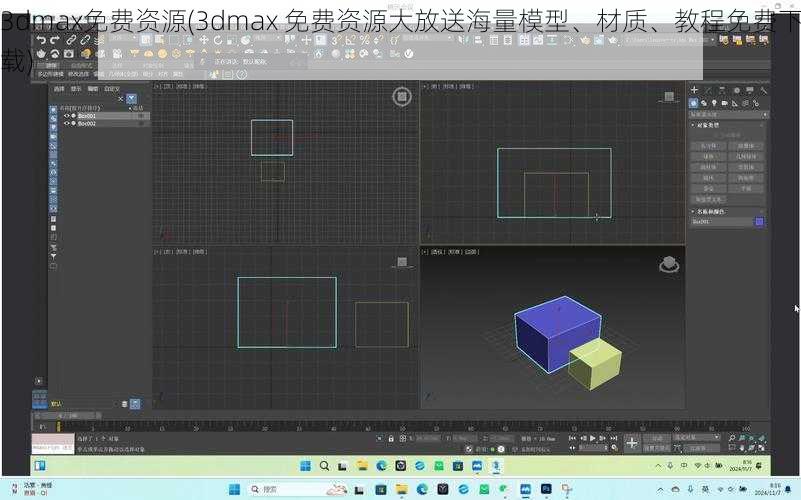This screenshot has height=500, width=801.
Task: Hide Box001 with its eye icon
Action: pos(66,116)
